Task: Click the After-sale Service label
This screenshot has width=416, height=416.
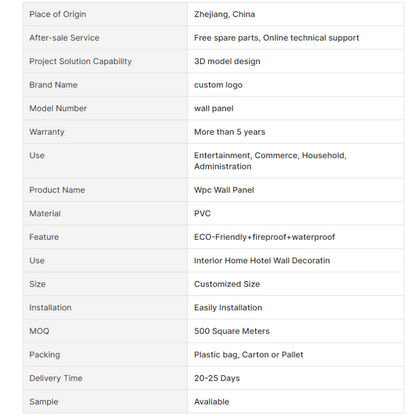Action: click(64, 38)
